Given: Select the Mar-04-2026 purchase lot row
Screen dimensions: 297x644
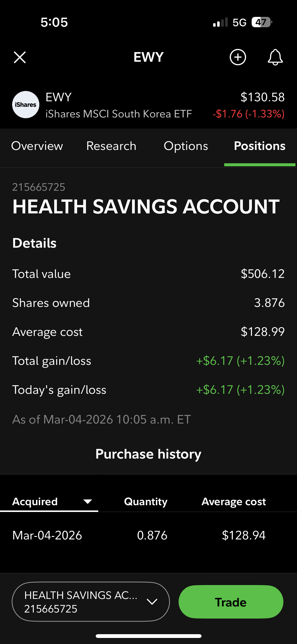Looking at the screenshot, I should tap(148, 535).
